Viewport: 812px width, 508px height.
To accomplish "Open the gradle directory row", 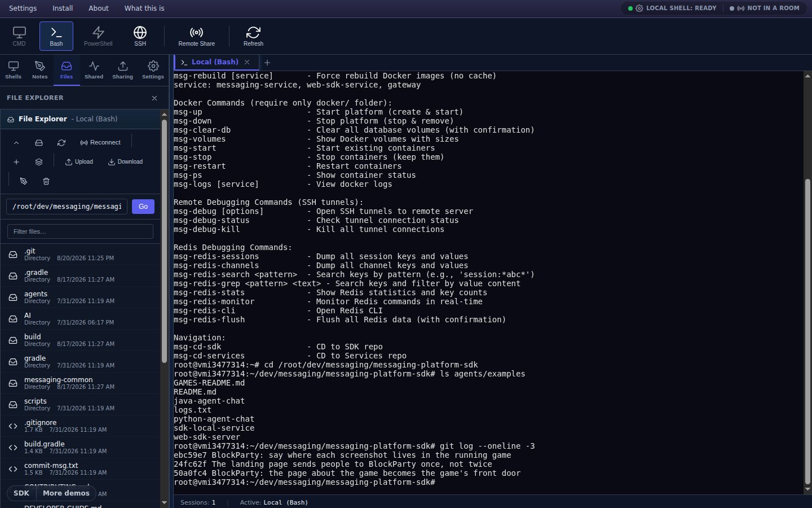I will point(80,362).
